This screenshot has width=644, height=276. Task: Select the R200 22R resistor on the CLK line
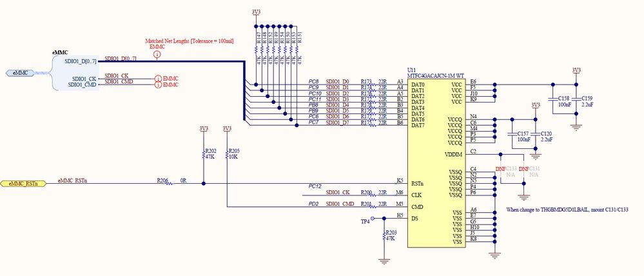coord(373,195)
